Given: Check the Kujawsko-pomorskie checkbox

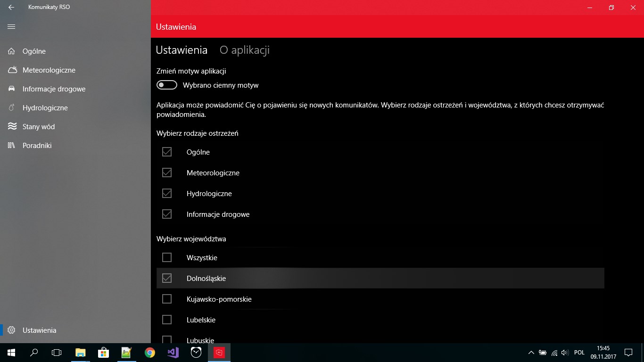Looking at the screenshot, I should tap(167, 299).
